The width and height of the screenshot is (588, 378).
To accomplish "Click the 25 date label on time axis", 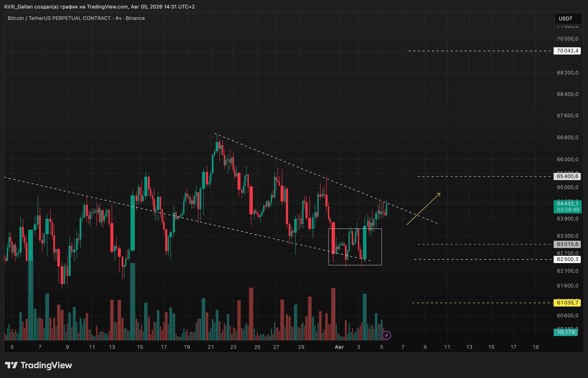I will pos(257,347).
